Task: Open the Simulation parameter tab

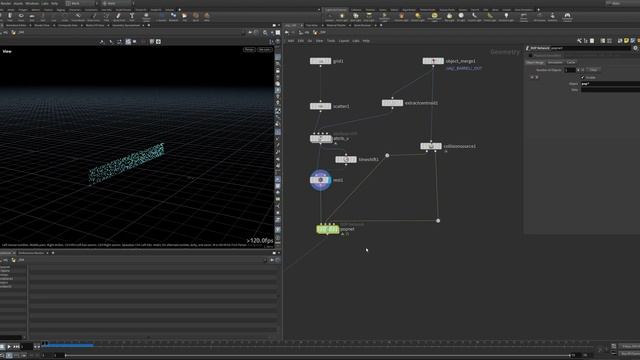Action: tap(555, 62)
